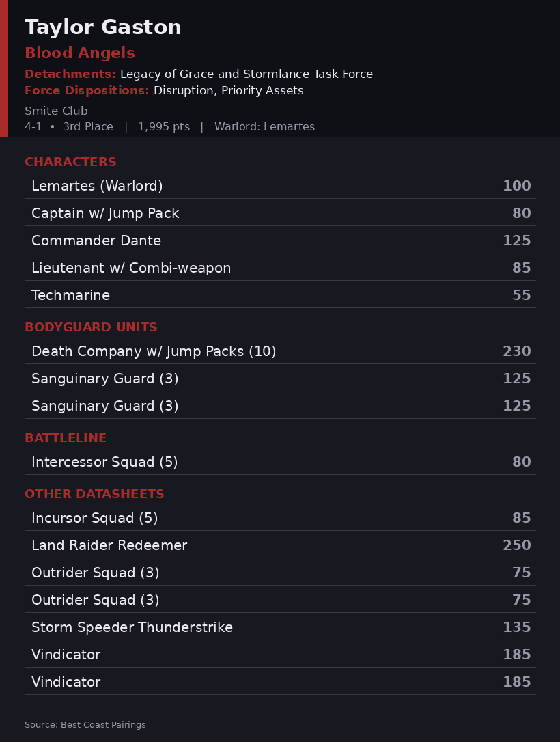Select the Battleline section heading

[x=66, y=438]
